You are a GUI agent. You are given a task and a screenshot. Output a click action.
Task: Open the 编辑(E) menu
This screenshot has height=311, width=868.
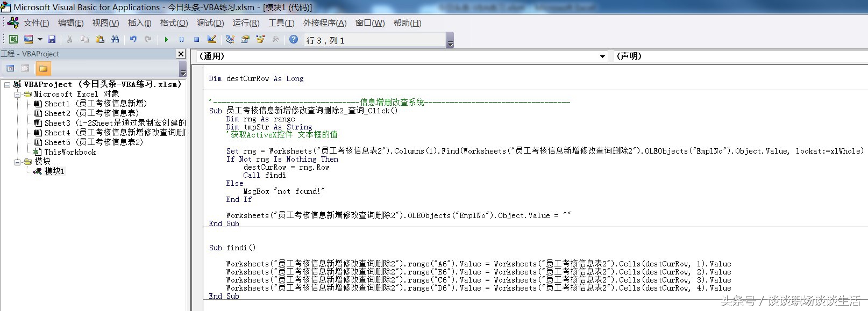pyautogui.click(x=70, y=23)
